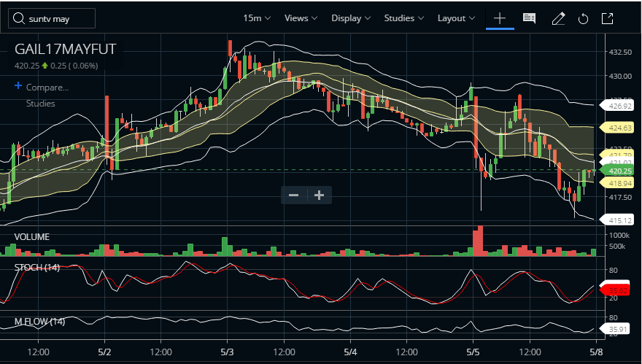Open the Studies menu in toolbar
The width and height of the screenshot is (642, 364).
(403, 18)
